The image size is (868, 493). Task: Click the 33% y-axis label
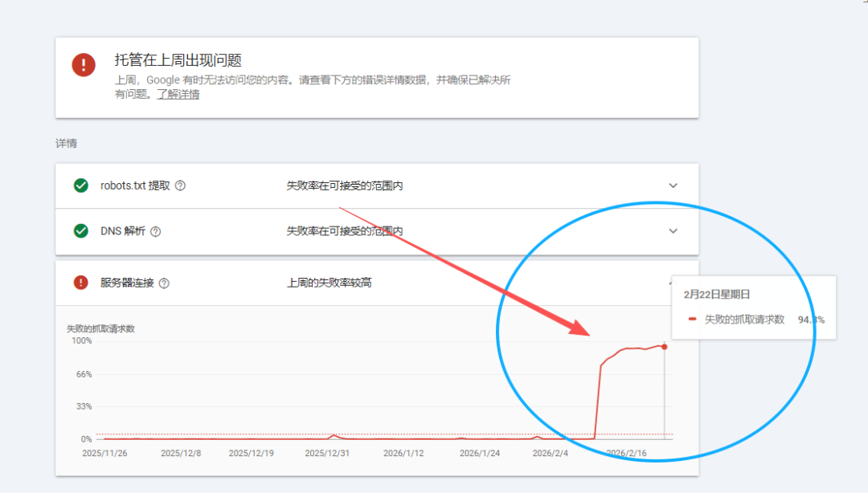pyautogui.click(x=84, y=406)
